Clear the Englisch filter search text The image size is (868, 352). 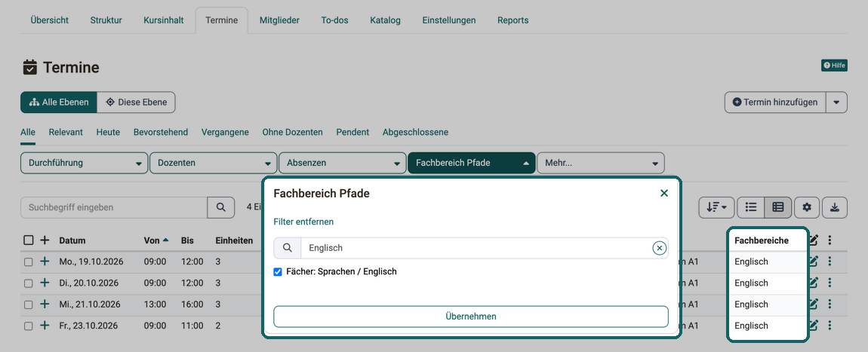pyautogui.click(x=659, y=248)
